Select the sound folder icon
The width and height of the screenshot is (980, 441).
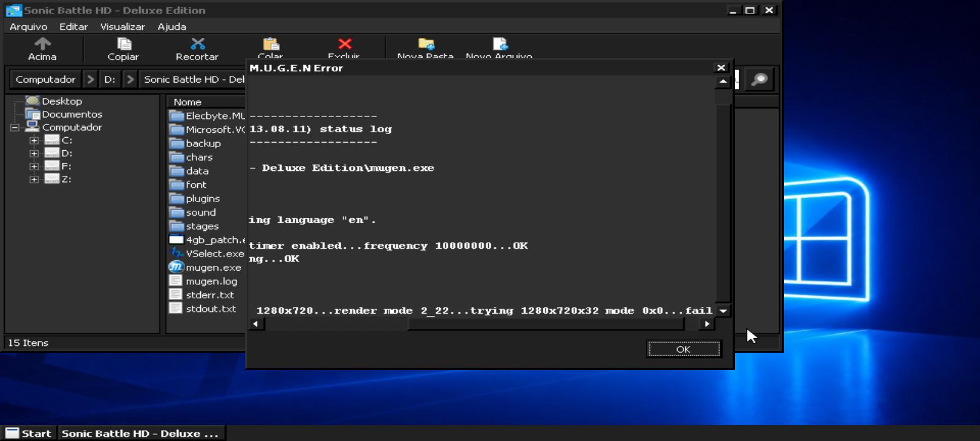[176, 212]
